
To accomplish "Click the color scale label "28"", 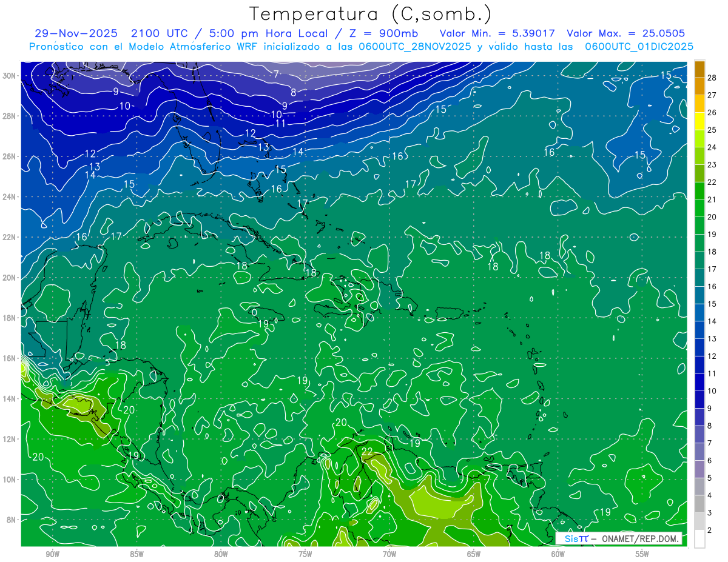I will click(712, 78).
